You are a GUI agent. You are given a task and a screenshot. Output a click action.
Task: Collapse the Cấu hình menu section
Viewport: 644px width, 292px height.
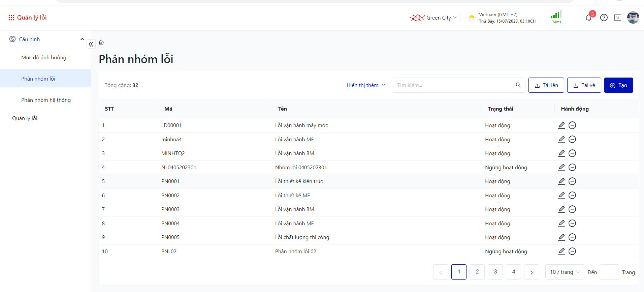point(82,39)
